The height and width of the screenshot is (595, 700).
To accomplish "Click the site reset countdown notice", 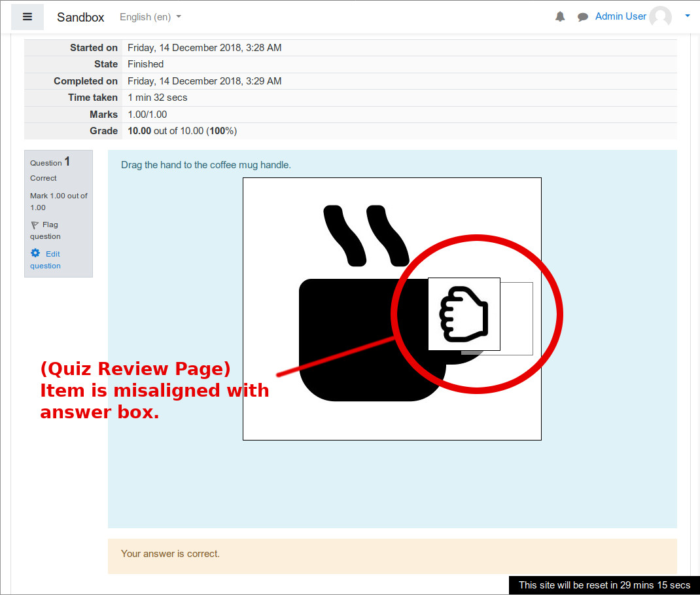I will coord(604,585).
